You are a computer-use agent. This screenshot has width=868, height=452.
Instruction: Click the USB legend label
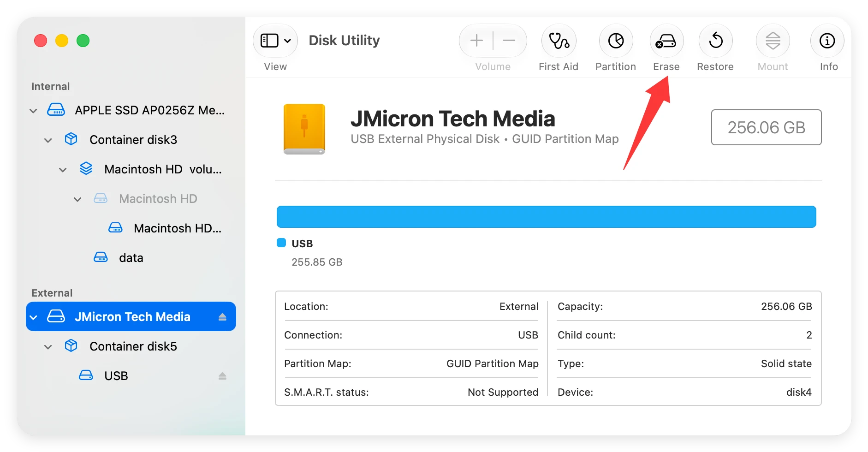tap(302, 244)
